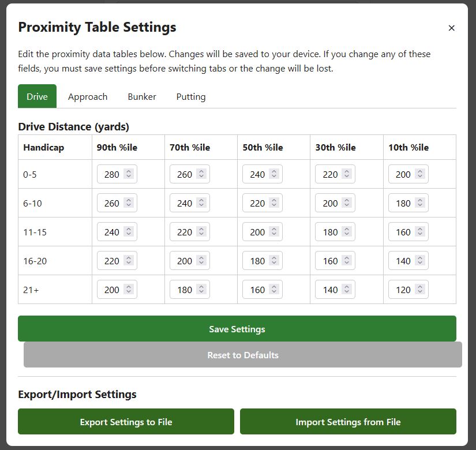The height and width of the screenshot is (450, 476).
Task: Edit 21+ handicap 30th %ile value field
Action: point(335,290)
